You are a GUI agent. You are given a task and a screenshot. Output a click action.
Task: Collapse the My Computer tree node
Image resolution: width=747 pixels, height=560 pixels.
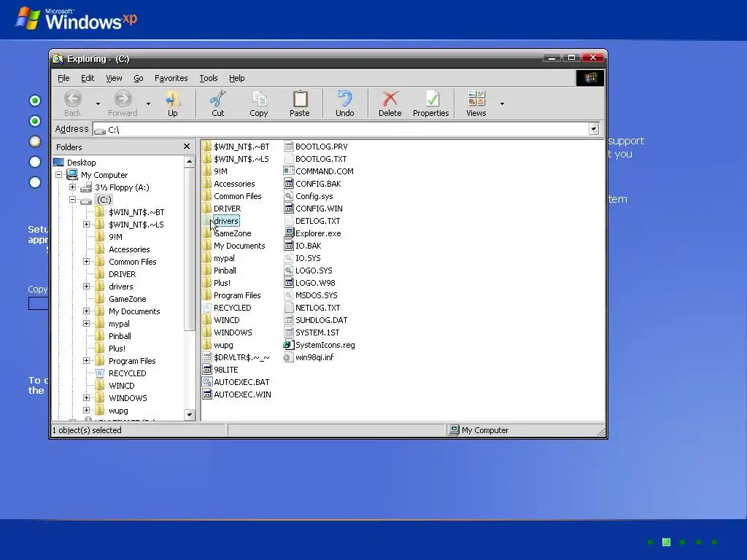[x=58, y=175]
